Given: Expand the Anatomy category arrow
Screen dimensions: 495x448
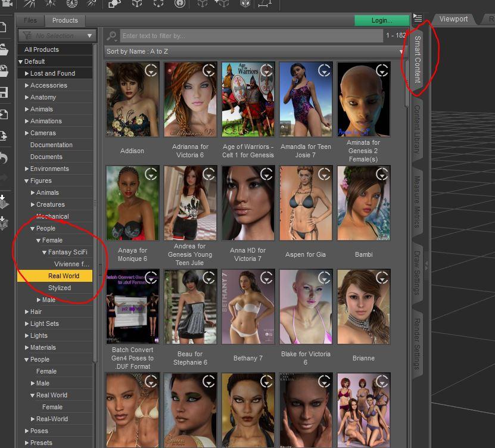Looking at the screenshot, I should (x=27, y=97).
